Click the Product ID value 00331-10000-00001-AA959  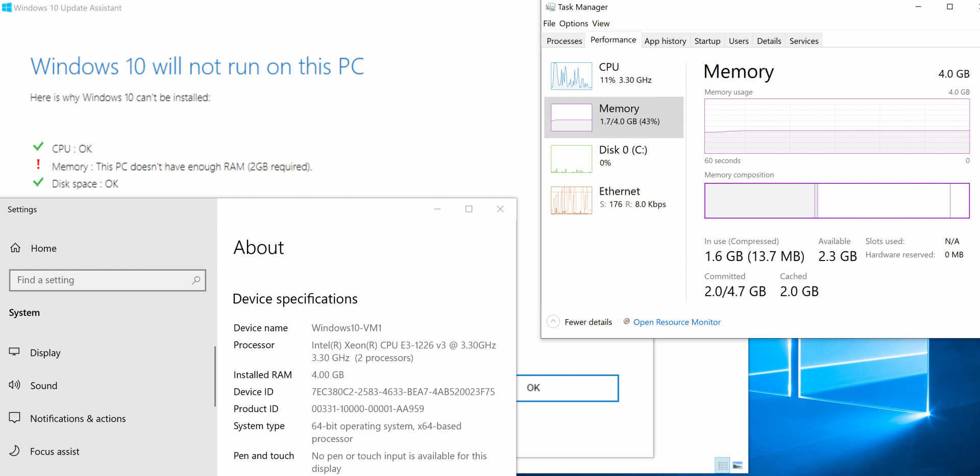click(x=367, y=409)
